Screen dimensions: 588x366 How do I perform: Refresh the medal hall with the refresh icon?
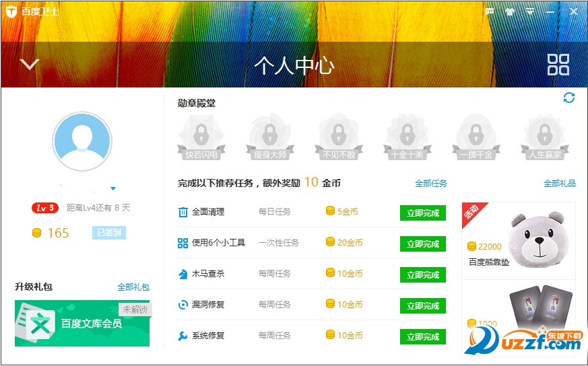[x=569, y=98]
